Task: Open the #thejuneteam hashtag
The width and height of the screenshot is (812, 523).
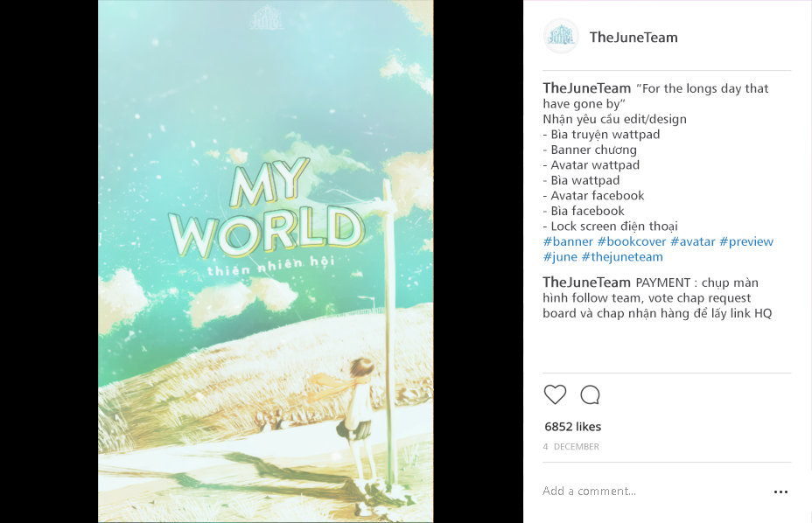Action: tap(622, 257)
